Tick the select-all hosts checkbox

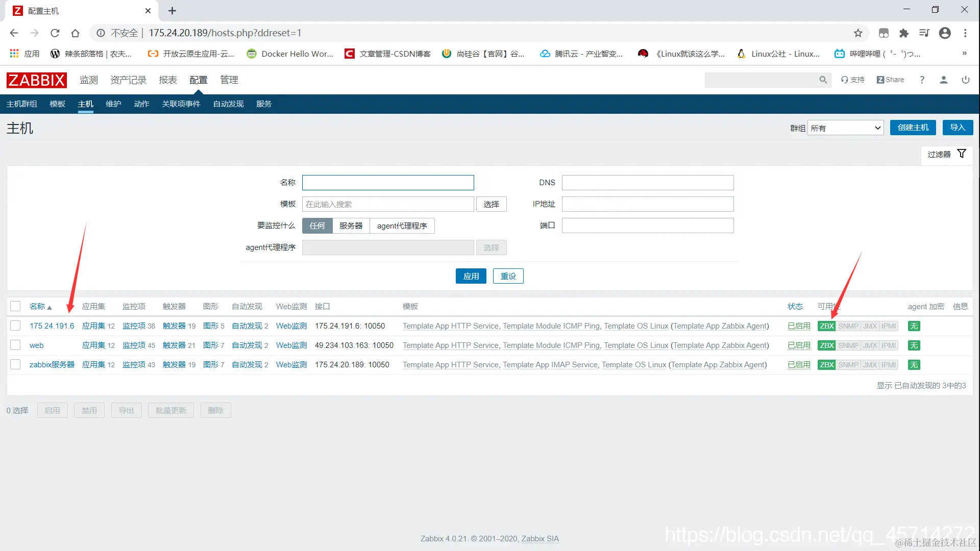pyautogui.click(x=15, y=307)
